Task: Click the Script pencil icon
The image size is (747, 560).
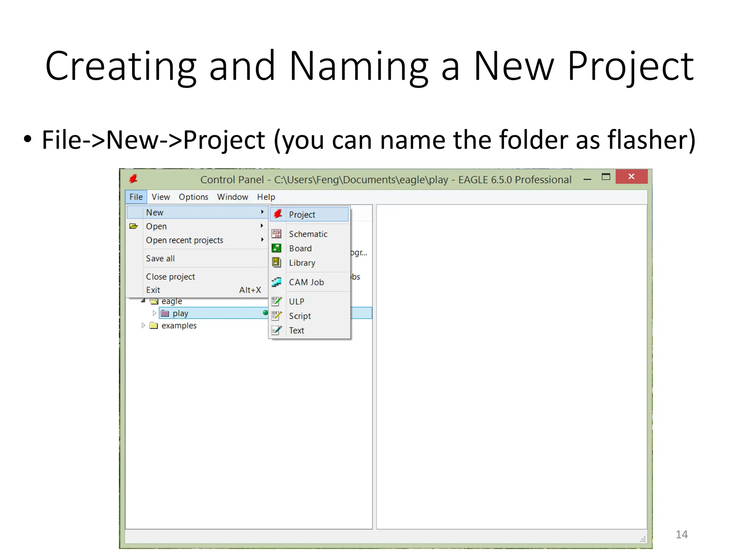Action: pyautogui.click(x=276, y=316)
